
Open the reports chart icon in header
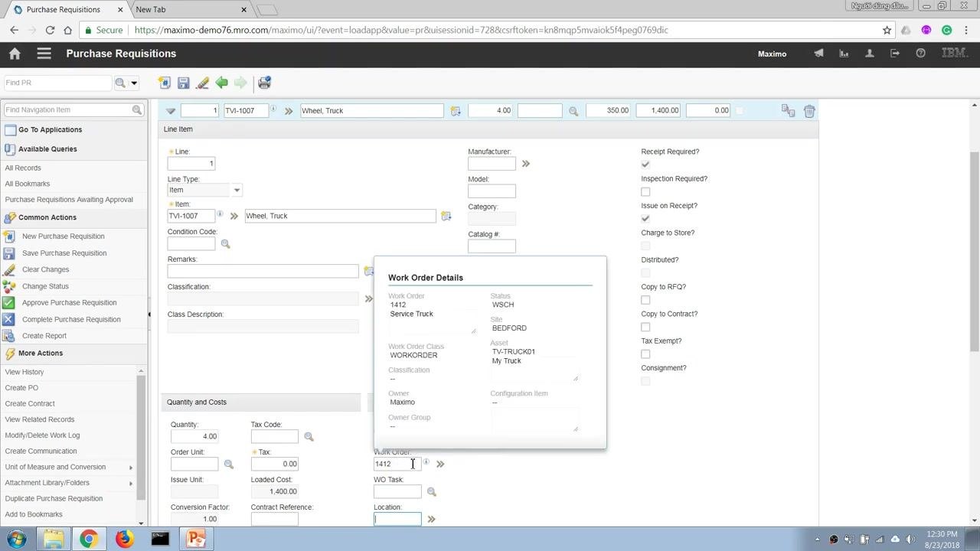(x=844, y=54)
